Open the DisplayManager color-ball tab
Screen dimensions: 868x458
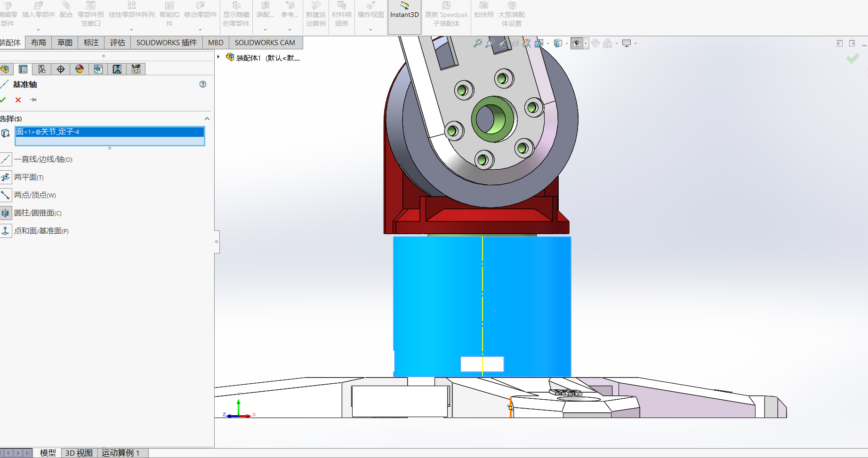80,69
